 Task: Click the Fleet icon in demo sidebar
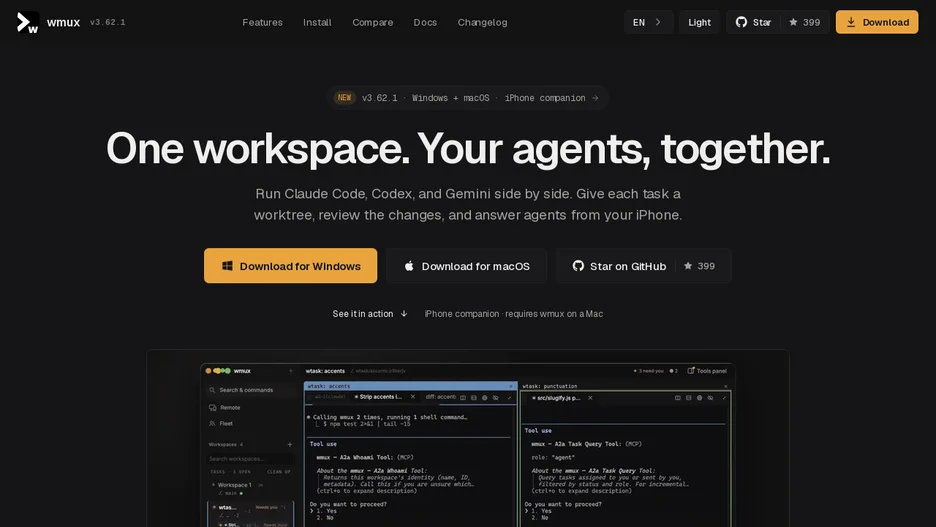pos(212,423)
